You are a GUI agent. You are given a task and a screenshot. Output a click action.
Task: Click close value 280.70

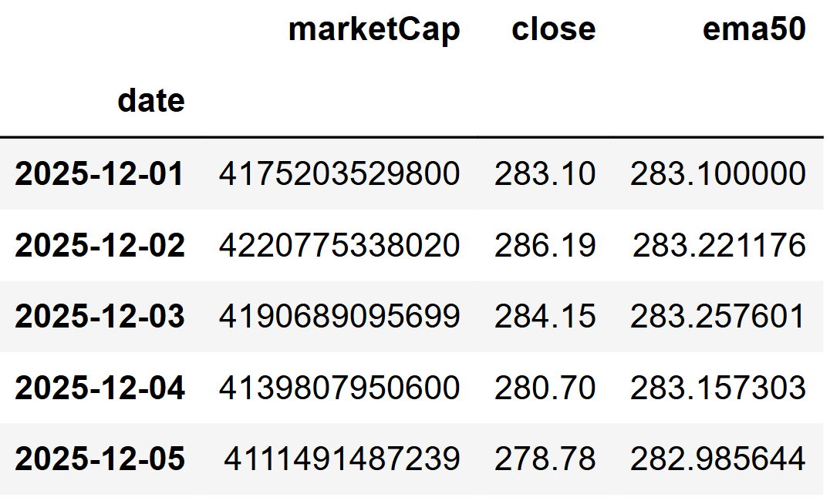click(545, 387)
